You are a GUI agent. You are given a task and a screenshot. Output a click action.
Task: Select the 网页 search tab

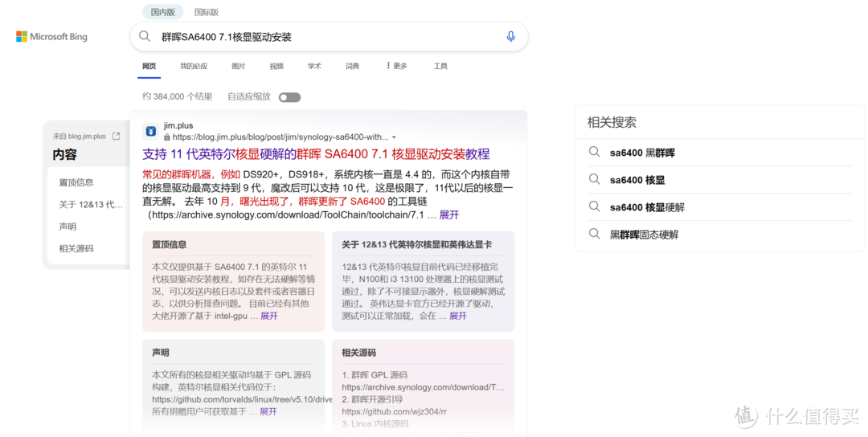pyautogui.click(x=149, y=66)
